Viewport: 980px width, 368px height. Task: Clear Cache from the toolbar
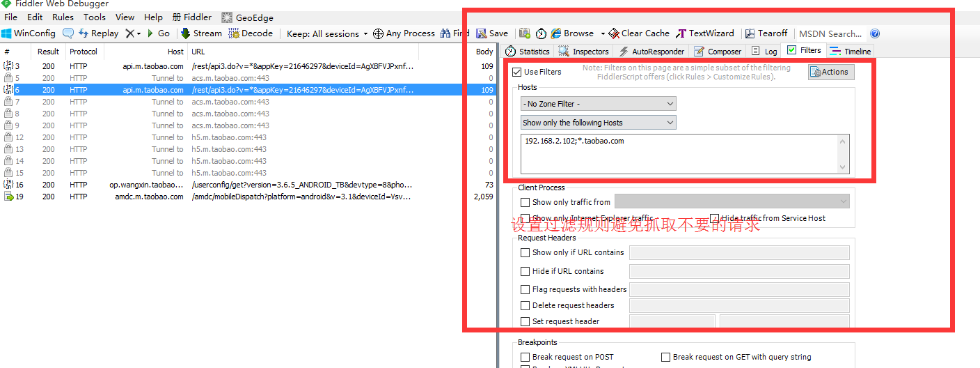pyautogui.click(x=639, y=33)
